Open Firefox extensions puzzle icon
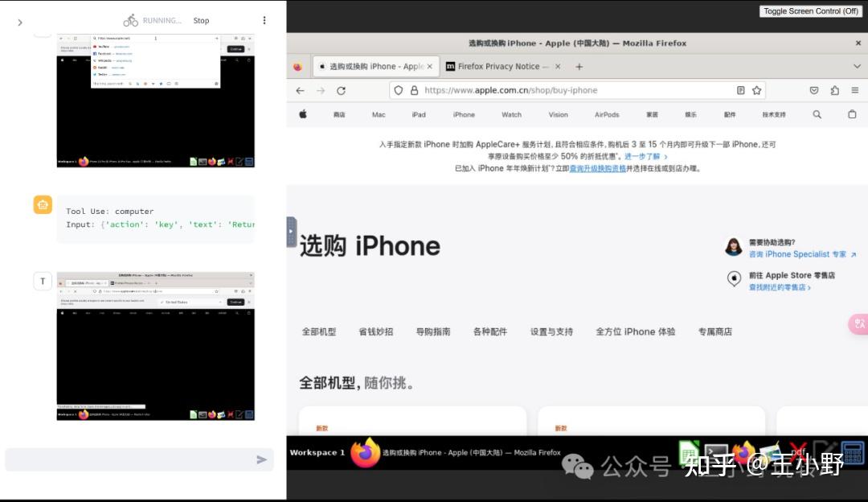Screen dimensions: 868x502 point(835,90)
